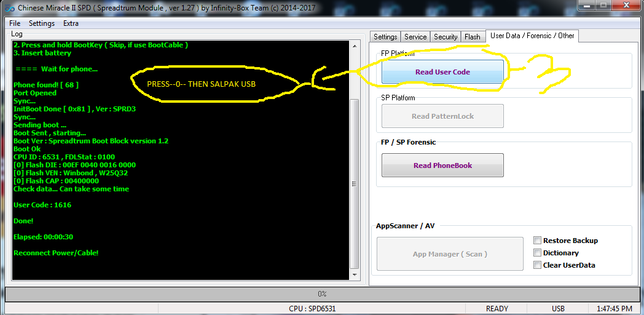
Task: Click the Infinity-Box app icon in title bar
Action: click(x=9, y=8)
